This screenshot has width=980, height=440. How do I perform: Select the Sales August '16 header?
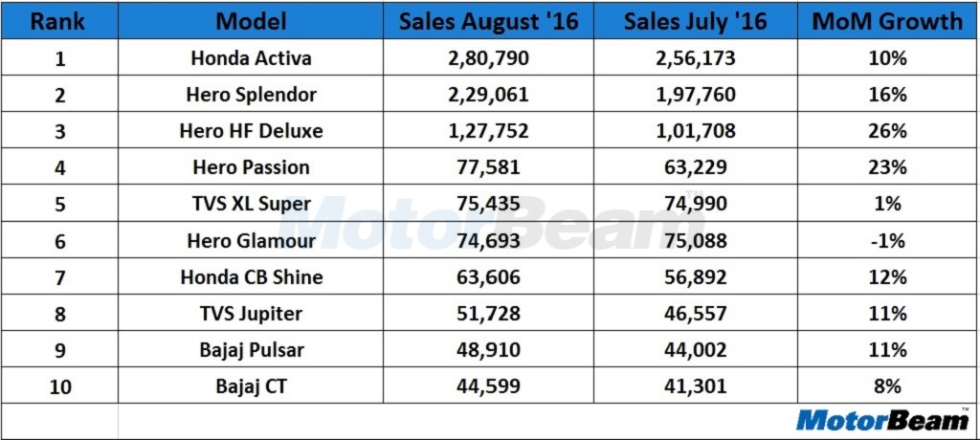pyautogui.click(x=488, y=21)
